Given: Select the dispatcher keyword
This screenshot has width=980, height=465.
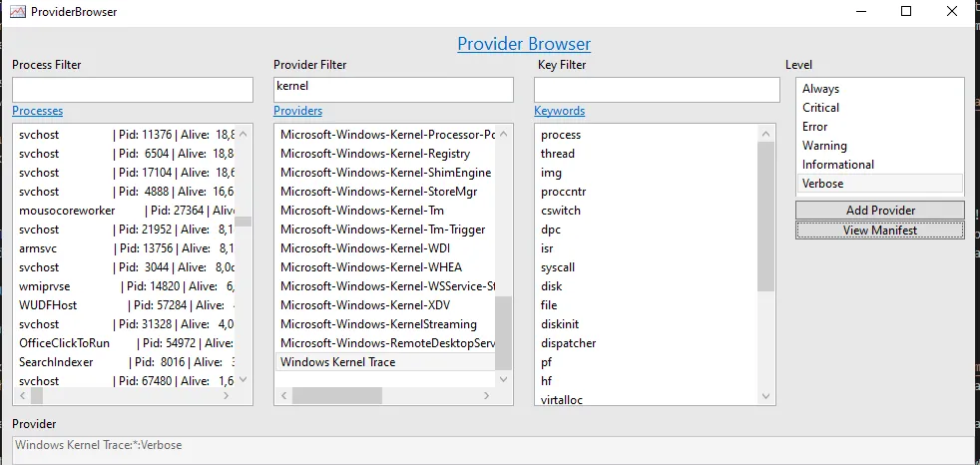Looking at the screenshot, I should pos(647,343).
